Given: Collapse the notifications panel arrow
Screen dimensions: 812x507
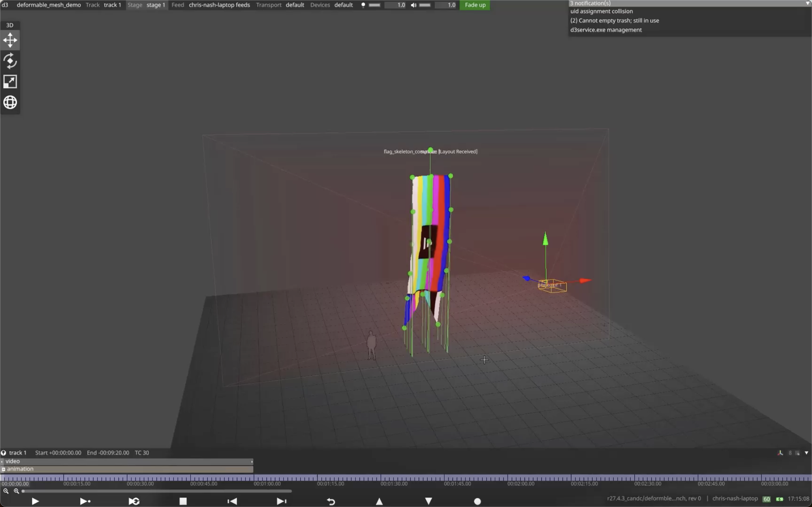Looking at the screenshot, I should tap(807, 3).
